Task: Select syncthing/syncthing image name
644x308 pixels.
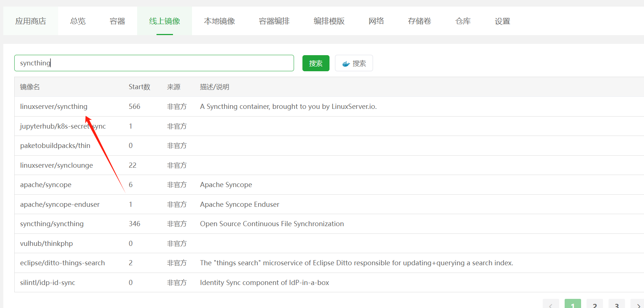Action: point(52,224)
